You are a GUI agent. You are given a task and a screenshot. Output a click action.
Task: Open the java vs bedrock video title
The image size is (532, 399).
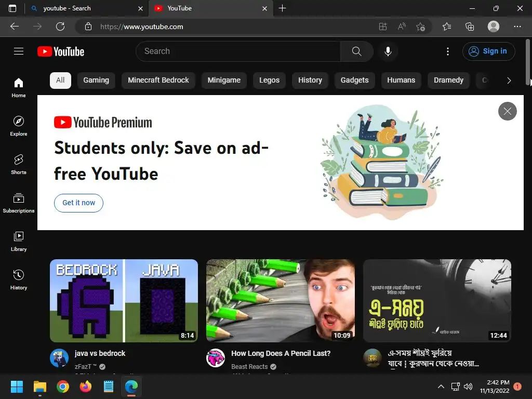[x=100, y=353]
